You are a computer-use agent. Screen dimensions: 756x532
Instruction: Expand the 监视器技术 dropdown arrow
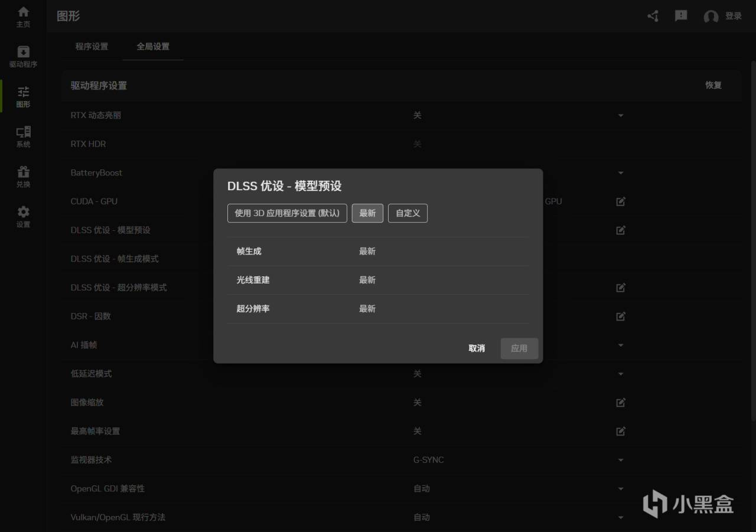click(x=621, y=460)
